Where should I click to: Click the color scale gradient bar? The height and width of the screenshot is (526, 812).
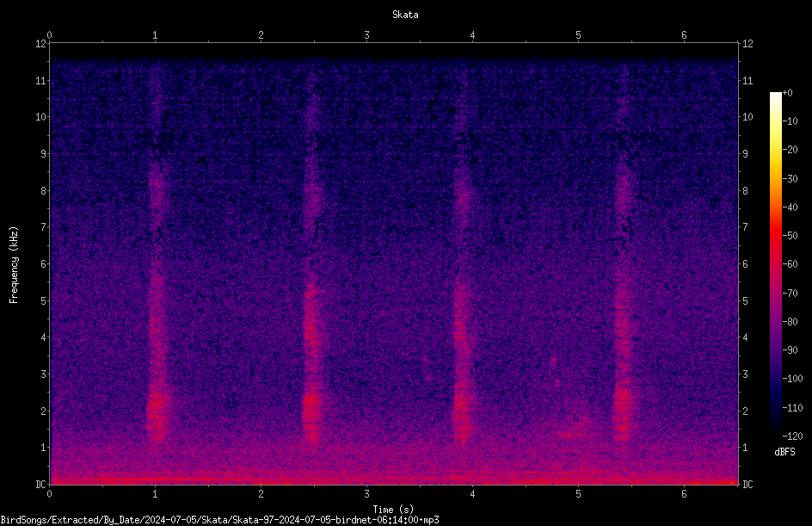pos(775,263)
